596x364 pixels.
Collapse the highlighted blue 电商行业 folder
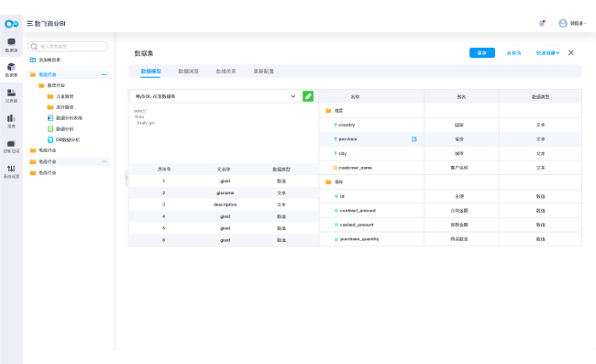point(33,74)
